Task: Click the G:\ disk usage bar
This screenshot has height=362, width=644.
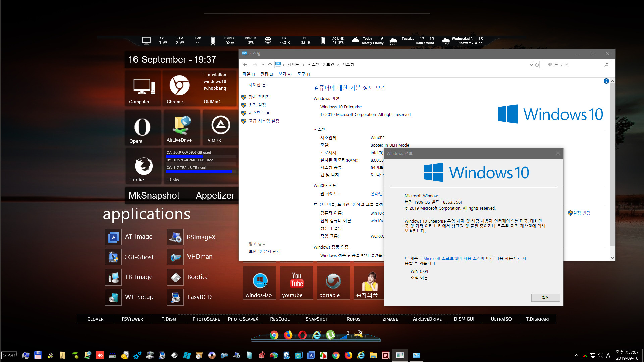Action: point(201,171)
